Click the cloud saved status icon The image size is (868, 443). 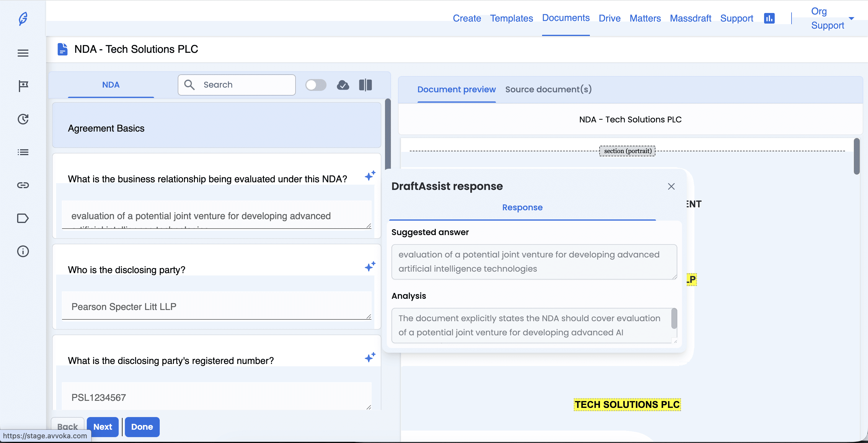tap(343, 85)
